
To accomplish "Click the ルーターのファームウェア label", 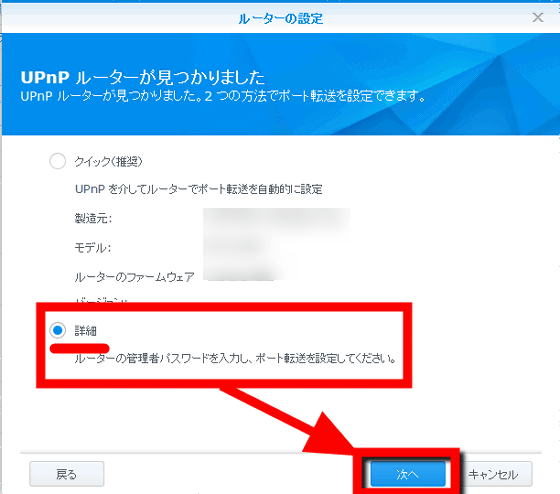I will (x=134, y=277).
